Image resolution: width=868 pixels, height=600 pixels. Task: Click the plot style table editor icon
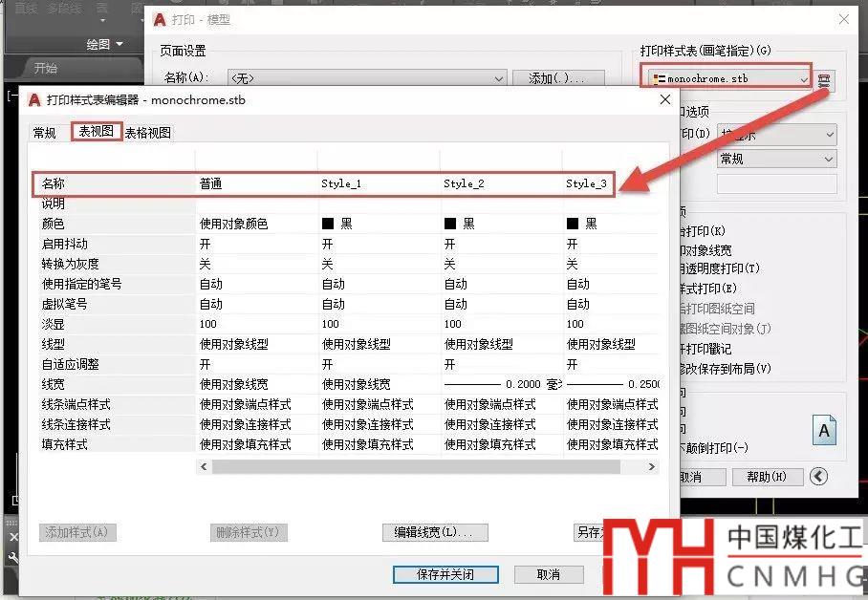click(826, 79)
